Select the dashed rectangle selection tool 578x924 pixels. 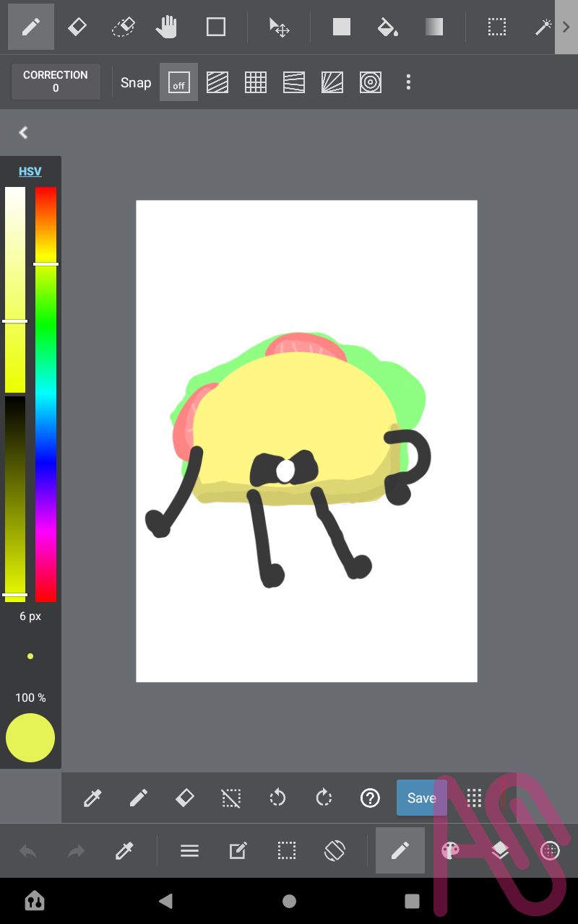[x=496, y=27]
